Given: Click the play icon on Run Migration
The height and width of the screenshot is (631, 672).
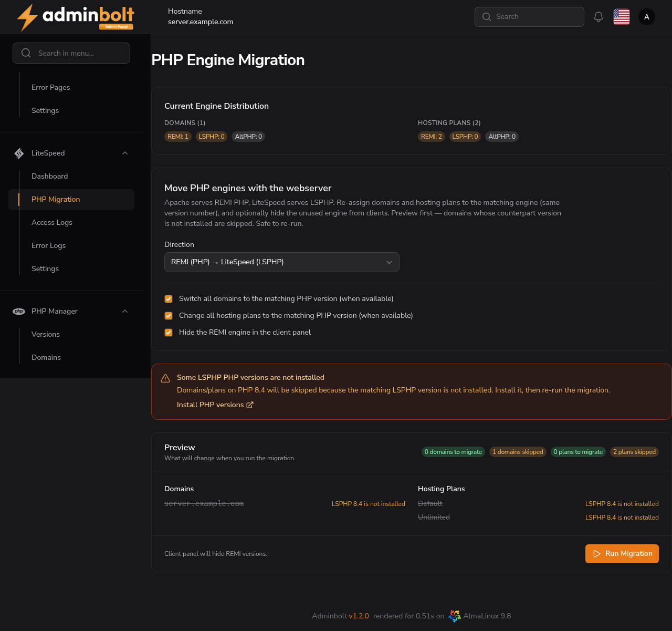Looking at the screenshot, I should (596, 554).
